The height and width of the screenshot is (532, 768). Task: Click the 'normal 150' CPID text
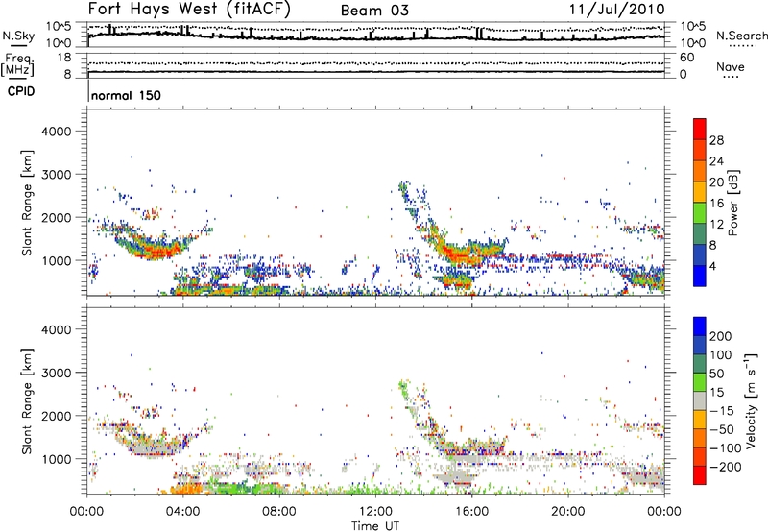click(x=126, y=95)
